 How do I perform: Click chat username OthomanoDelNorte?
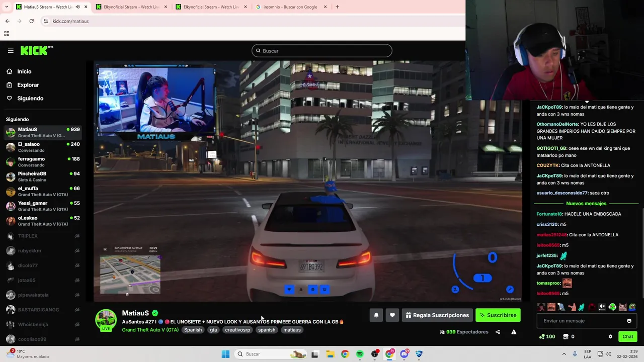[557, 124]
